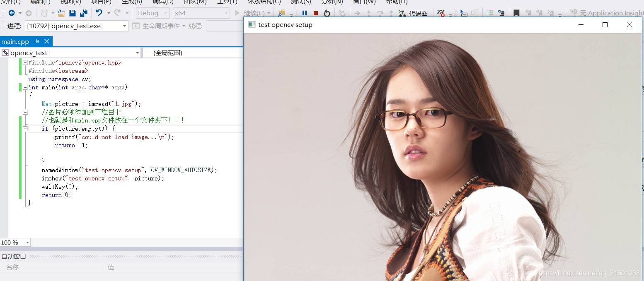Expand the Navigate Backward history dropdown arrow
This screenshot has height=281, width=644.
(x=20, y=13)
